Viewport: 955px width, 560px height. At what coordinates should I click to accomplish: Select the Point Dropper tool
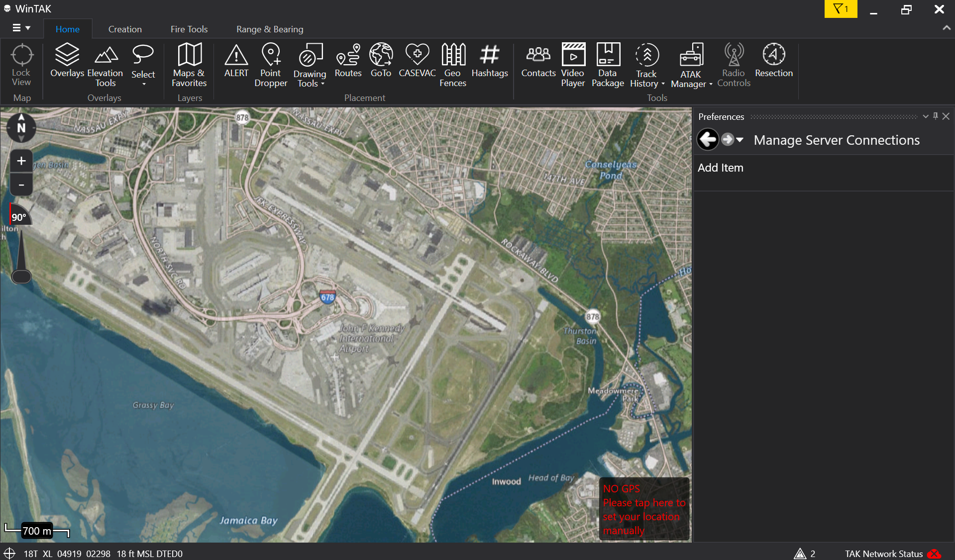tap(271, 65)
